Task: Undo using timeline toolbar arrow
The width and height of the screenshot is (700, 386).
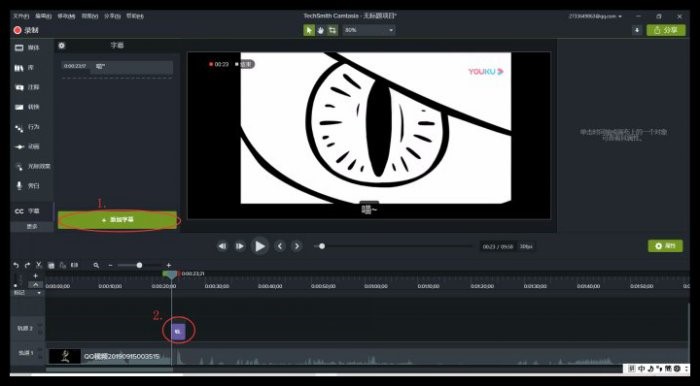Action: tap(16, 265)
